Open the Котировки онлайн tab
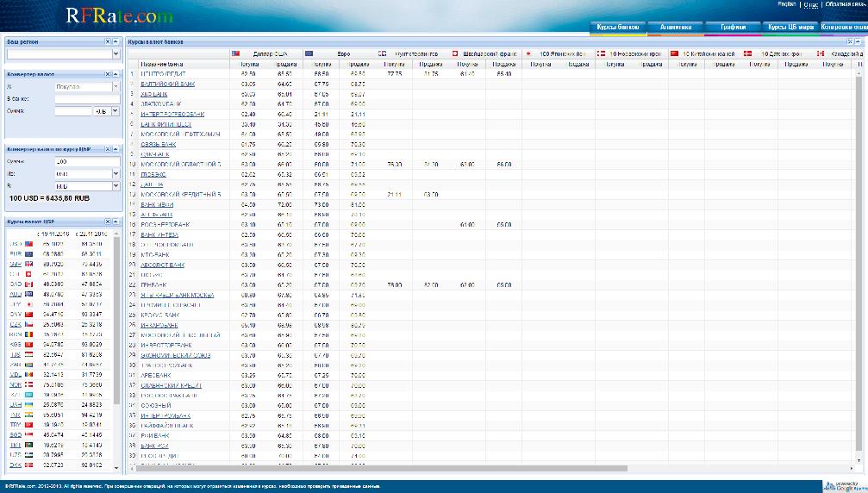The image size is (868, 493). (844, 27)
